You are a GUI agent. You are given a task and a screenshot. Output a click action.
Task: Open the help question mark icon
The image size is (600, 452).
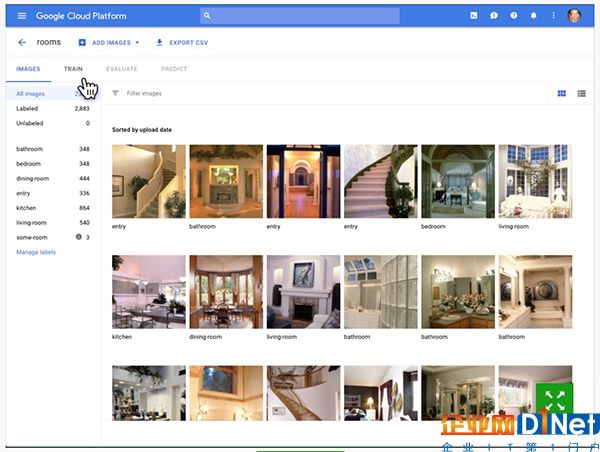click(x=514, y=15)
